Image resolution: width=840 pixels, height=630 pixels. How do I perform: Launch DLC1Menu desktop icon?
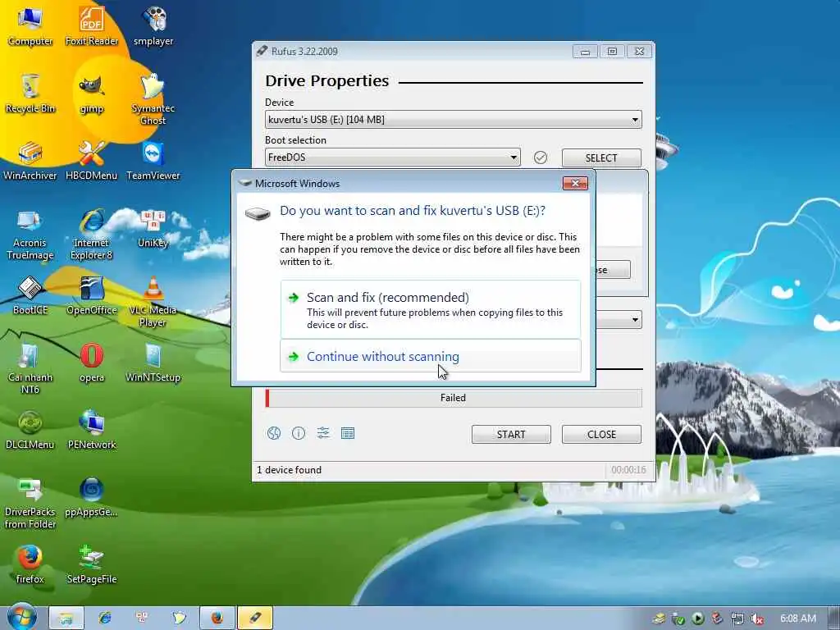(30, 430)
